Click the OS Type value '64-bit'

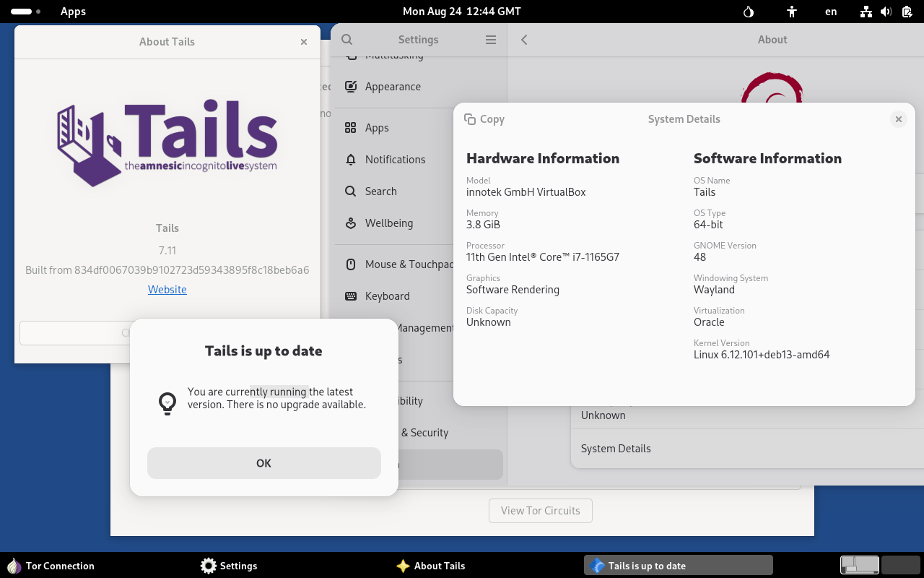click(708, 225)
